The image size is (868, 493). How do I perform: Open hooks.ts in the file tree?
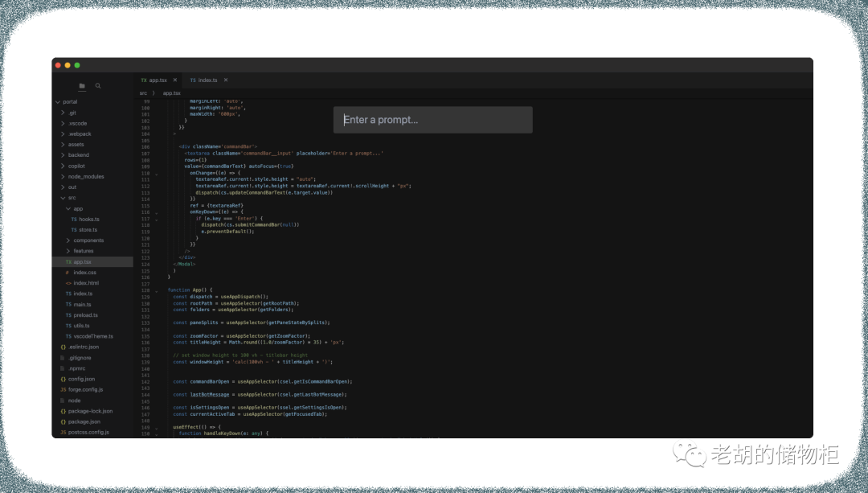(x=89, y=220)
